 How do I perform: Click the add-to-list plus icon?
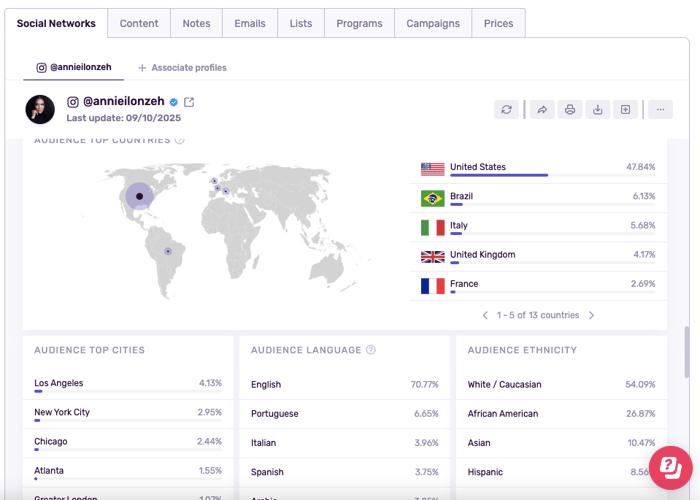coord(626,110)
